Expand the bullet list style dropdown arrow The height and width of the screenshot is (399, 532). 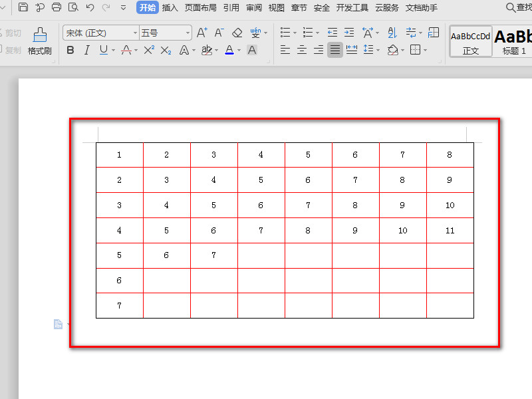point(295,33)
